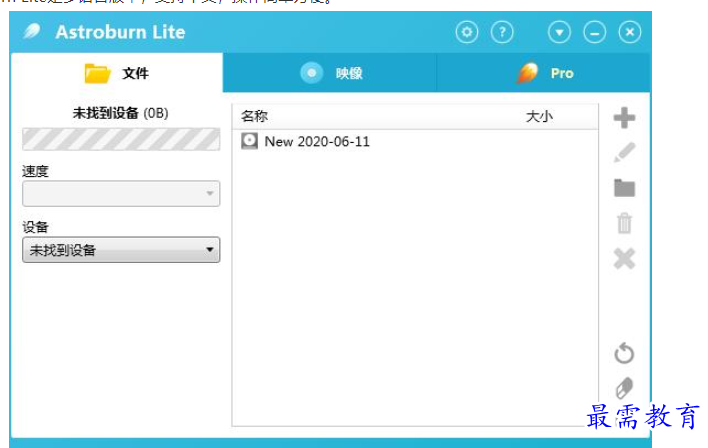Switch to the 文件 tab
Viewport: 708px width, 448px height.
tap(117, 73)
